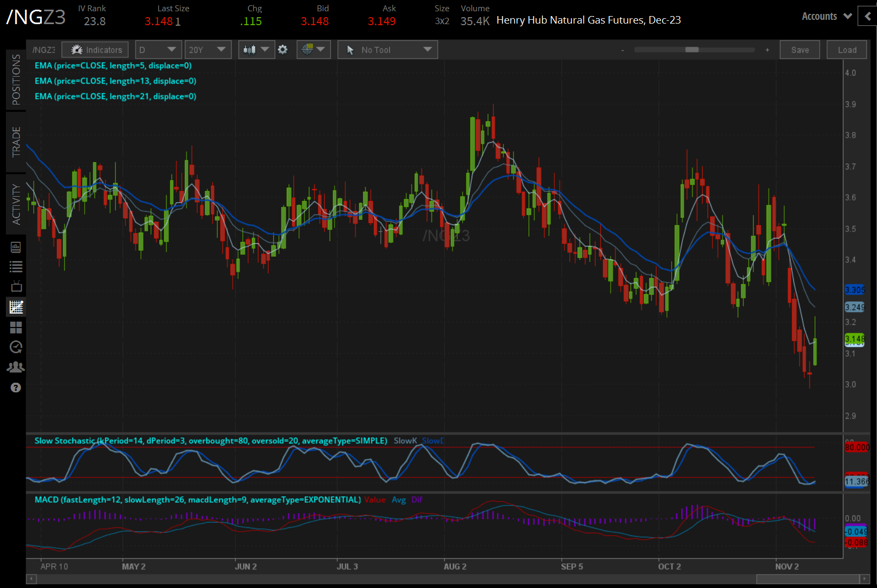This screenshot has width=877, height=588.
Task: Open the candlestick chart type dropdown
Action: coord(256,50)
